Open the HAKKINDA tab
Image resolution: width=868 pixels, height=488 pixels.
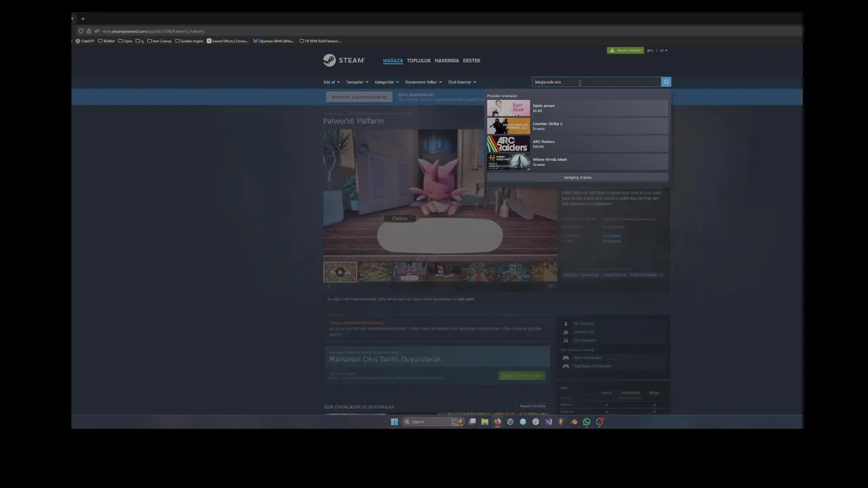click(x=447, y=61)
